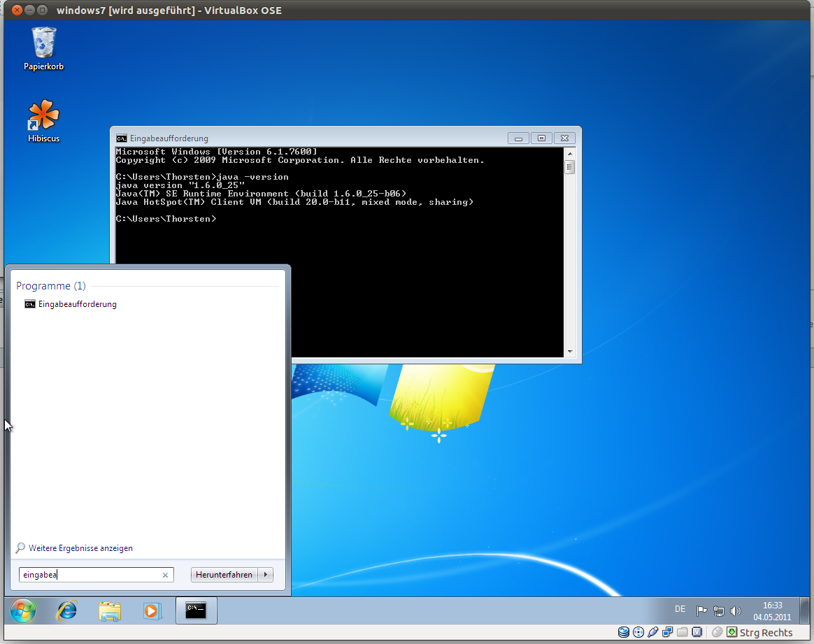Open the Papierkorb recycle bin icon
This screenshot has height=644, width=814.
tap(43, 48)
